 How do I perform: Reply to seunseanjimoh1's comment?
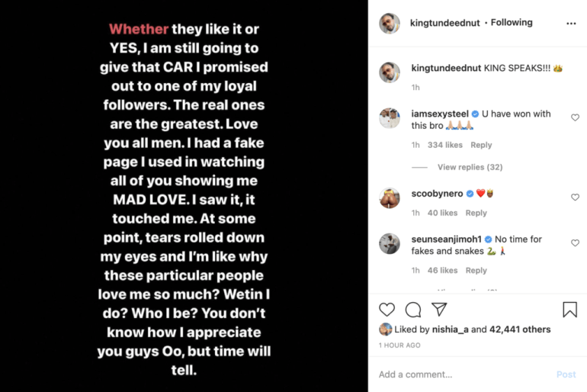[476, 270]
